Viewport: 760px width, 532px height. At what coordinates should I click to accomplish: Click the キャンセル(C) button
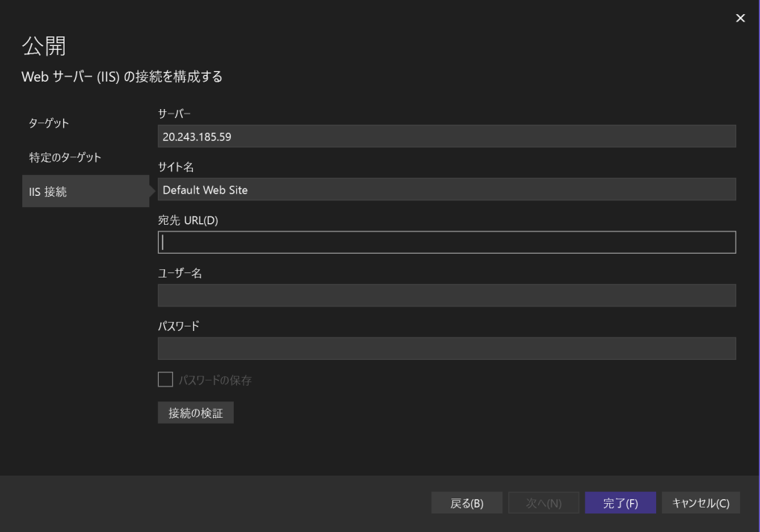[x=701, y=503]
